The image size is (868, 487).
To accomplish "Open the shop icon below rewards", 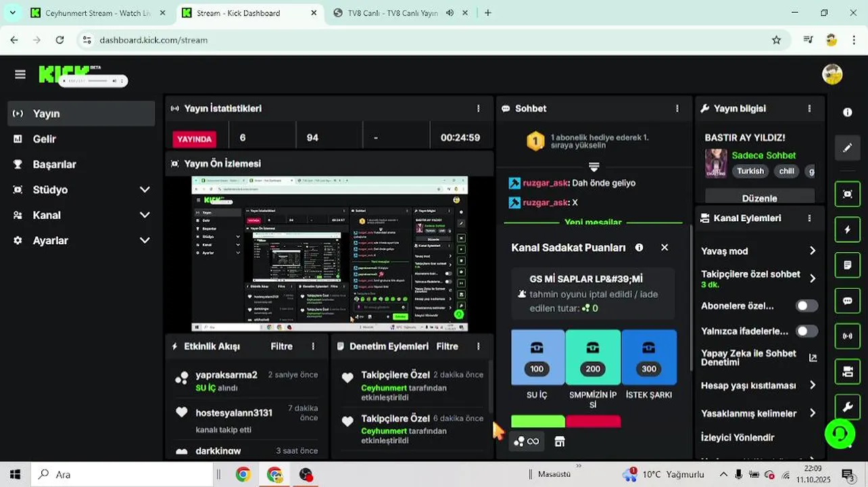I will coord(559,442).
